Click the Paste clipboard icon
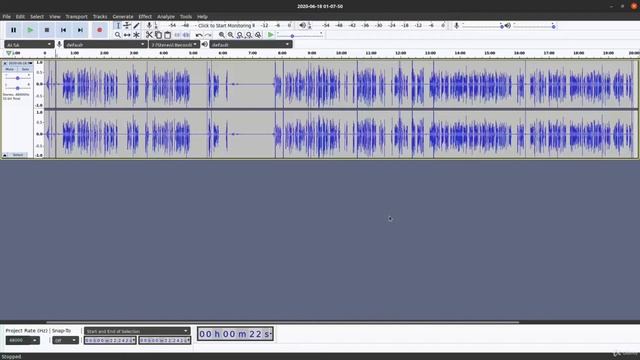 tap(167, 35)
